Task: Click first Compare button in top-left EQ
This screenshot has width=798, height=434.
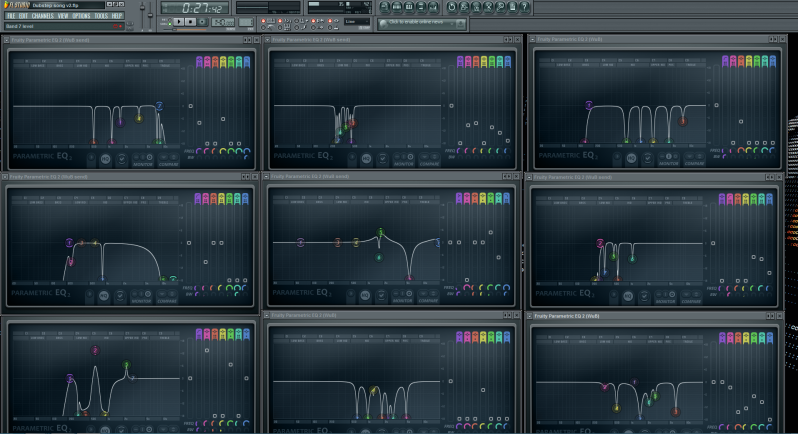Action: tap(163, 158)
